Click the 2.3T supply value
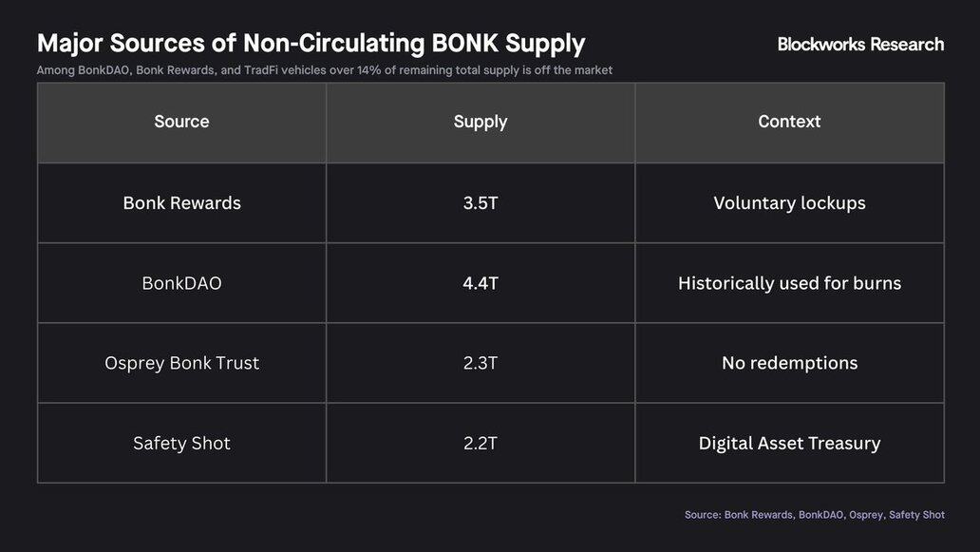980x552 pixels. click(x=481, y=363)
